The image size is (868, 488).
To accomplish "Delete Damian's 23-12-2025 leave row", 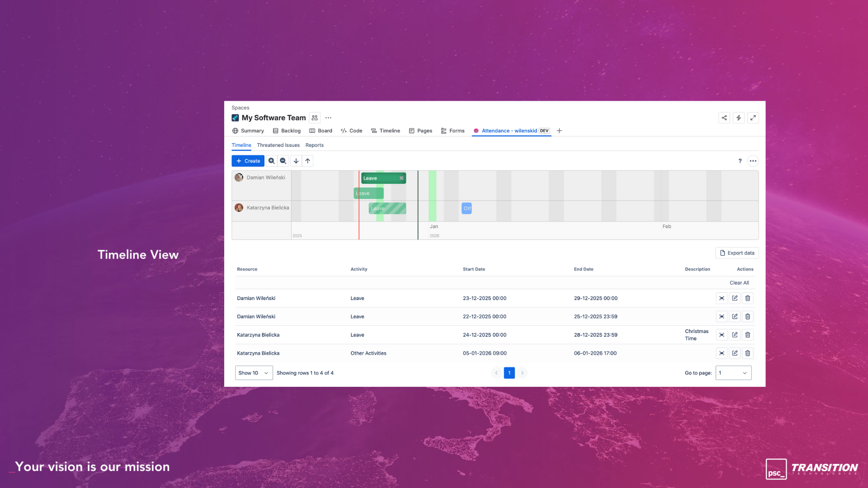I will [748, 298].
